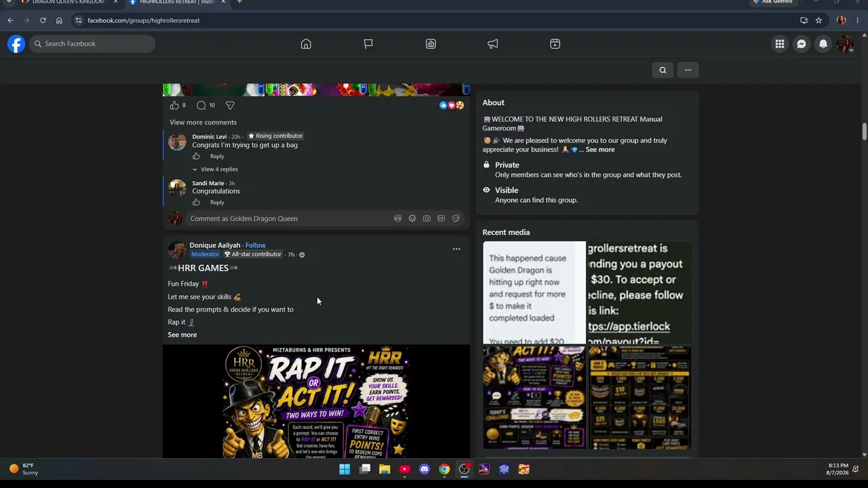Viewport: 868px width, 488px height.
Task: Share the post using share icon
Action: [x=230, y=105]
